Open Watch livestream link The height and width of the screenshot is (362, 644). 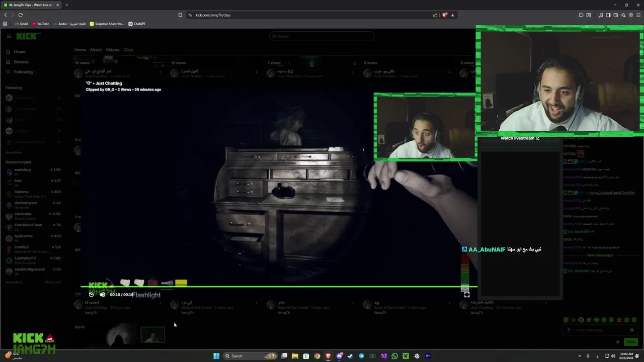pyautogui.click(x=520, y=138)
